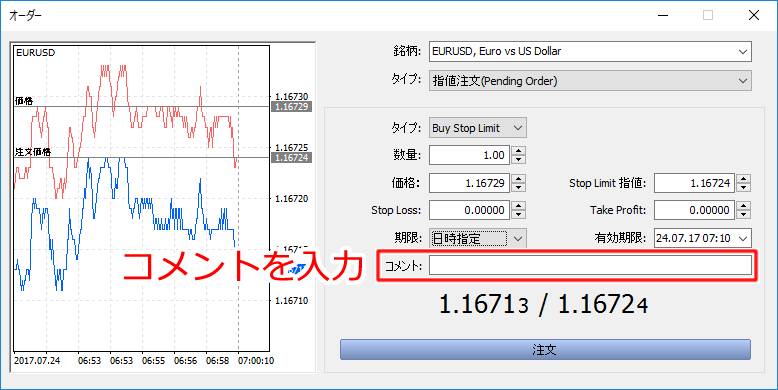
Task: Minimize the オーダー window
Action: [663, 15]
